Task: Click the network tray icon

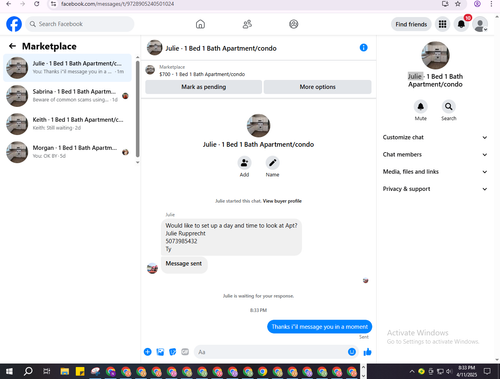Action: click(440, 371)
